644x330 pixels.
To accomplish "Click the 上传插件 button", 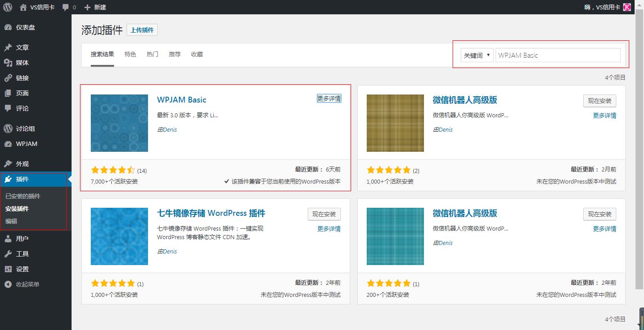I will click(142, 30).
